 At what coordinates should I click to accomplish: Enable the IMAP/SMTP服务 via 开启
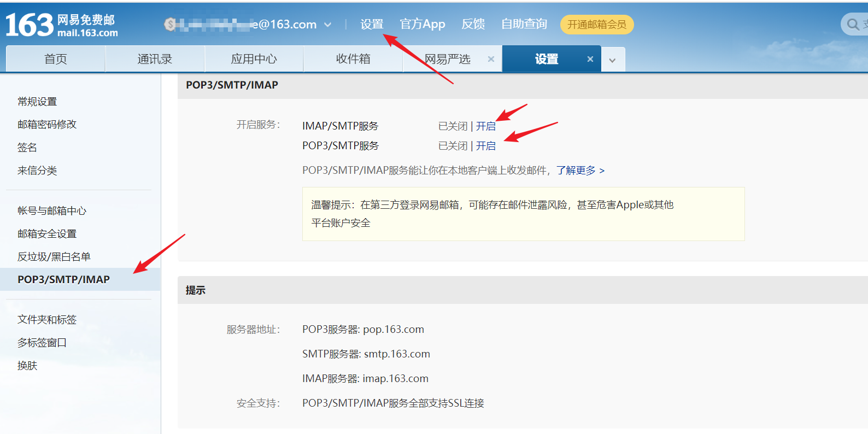tap(486, 126)
